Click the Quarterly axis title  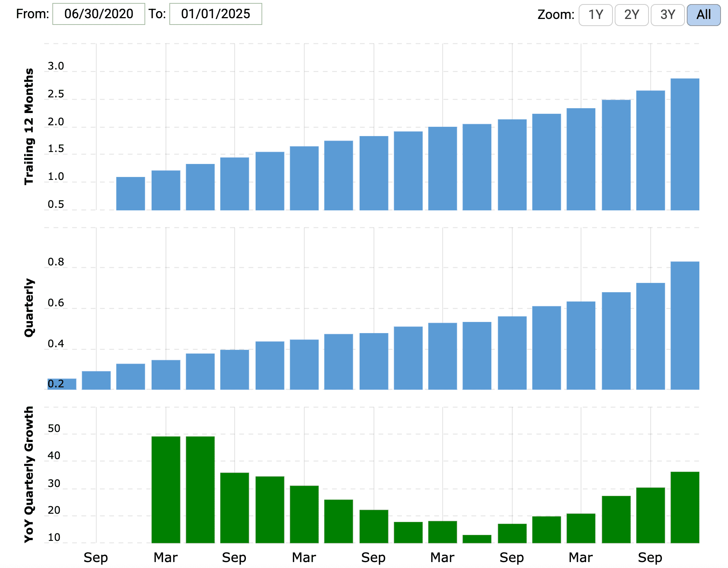click(x=29, y=308)
